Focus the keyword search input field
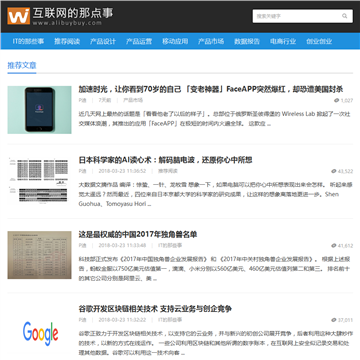 point(302,16)
